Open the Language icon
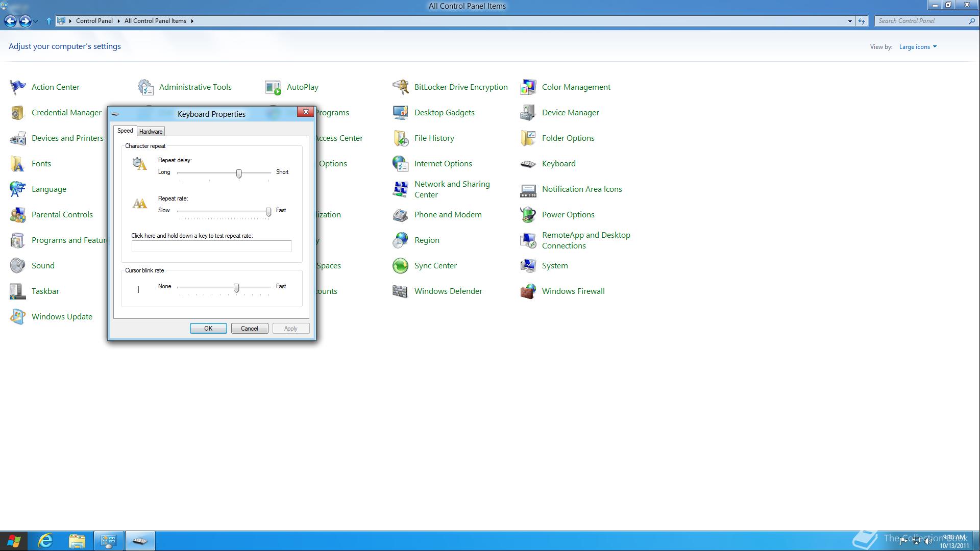Image resolution: width=980 pixels, height=551 pixels. [x=18, y=189]
